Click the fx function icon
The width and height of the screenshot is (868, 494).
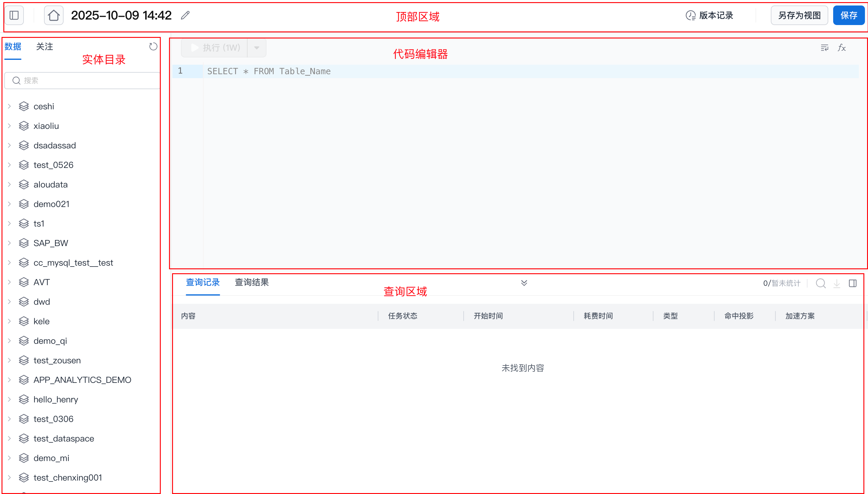pyautogui.click(x=841, y=48)
